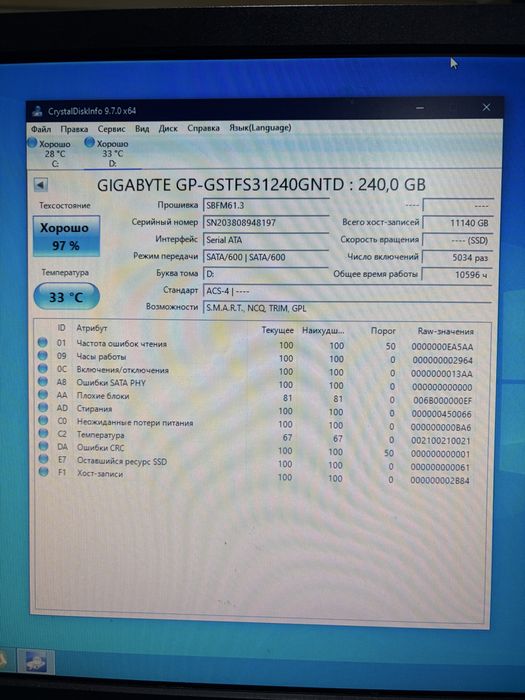Click rotation rate value ---- (SSD)

pyautogui.click(x=457, y=240)
